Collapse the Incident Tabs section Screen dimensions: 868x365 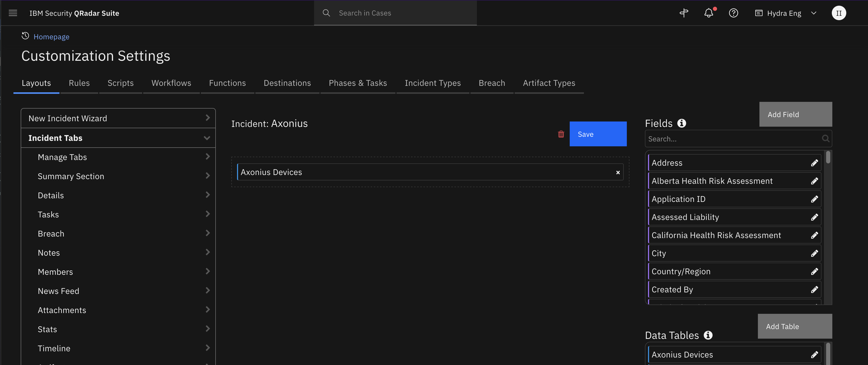click(x=118, y=138)
